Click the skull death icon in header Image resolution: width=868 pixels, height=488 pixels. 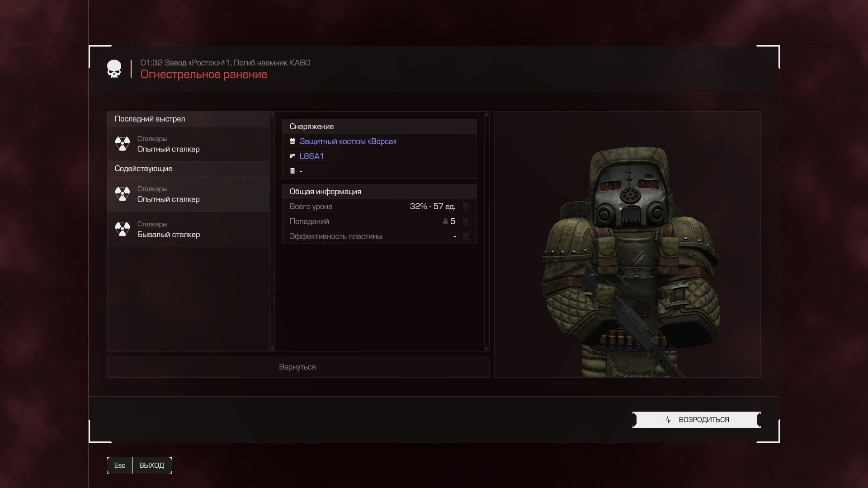114,69
